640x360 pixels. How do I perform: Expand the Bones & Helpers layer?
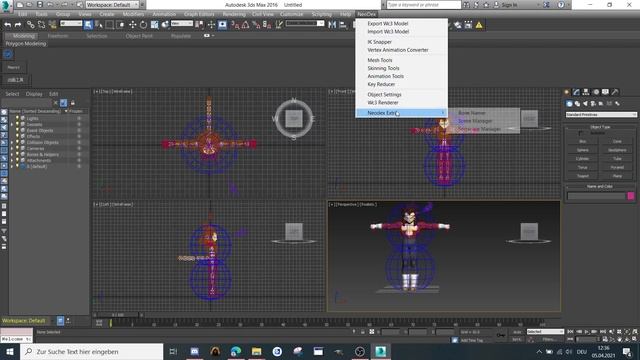pos(12,155)
